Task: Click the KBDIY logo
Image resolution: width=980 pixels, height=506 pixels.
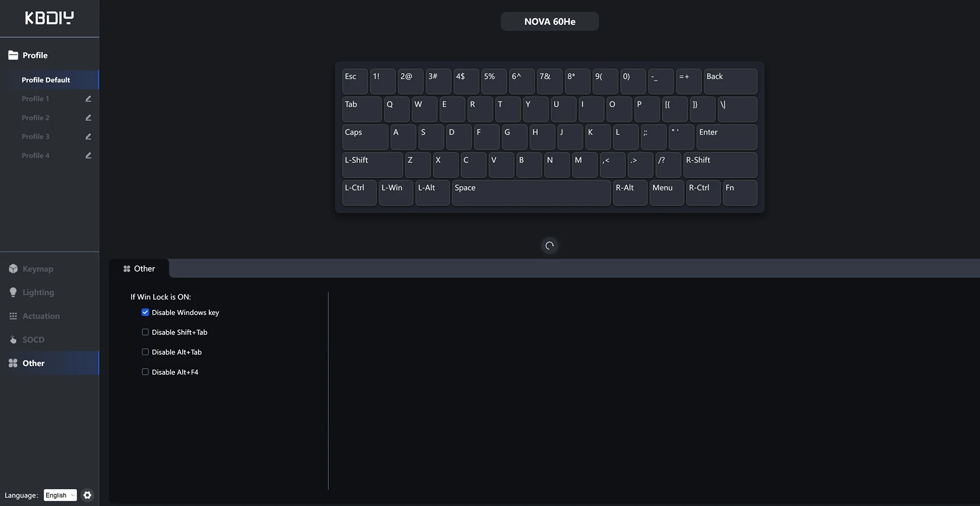Action: click(49, 18)
